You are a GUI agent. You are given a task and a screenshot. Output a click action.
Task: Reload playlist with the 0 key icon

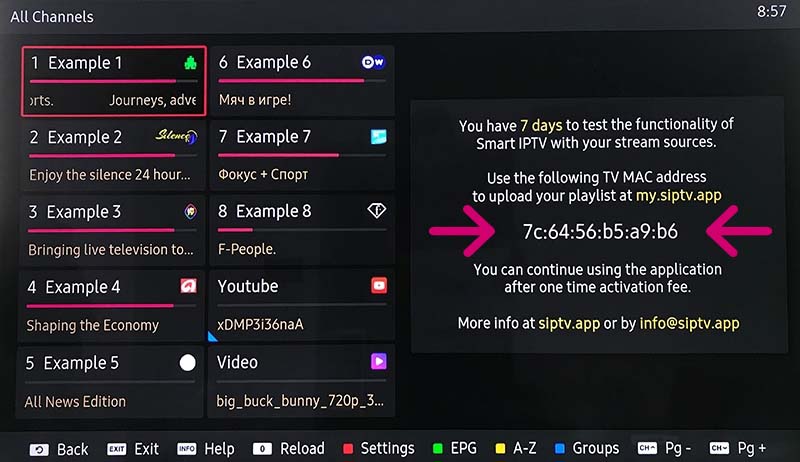[x=262, y=449]
